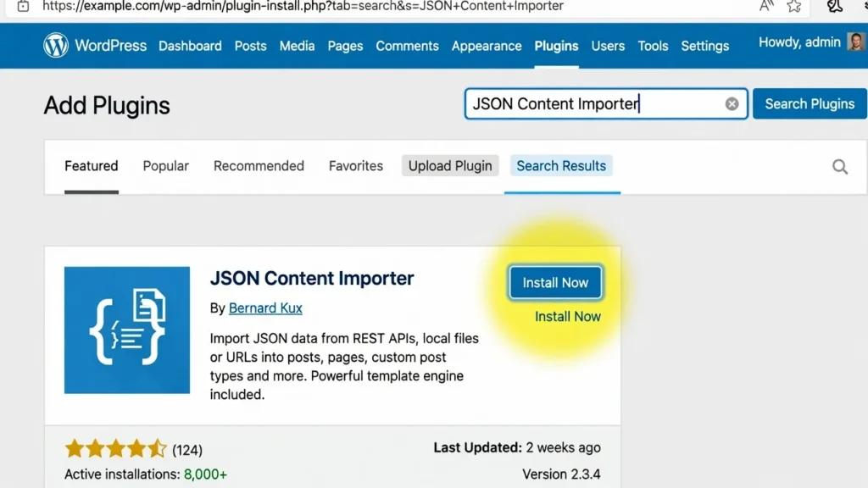Open Pages in the top menu

[345, 46]
